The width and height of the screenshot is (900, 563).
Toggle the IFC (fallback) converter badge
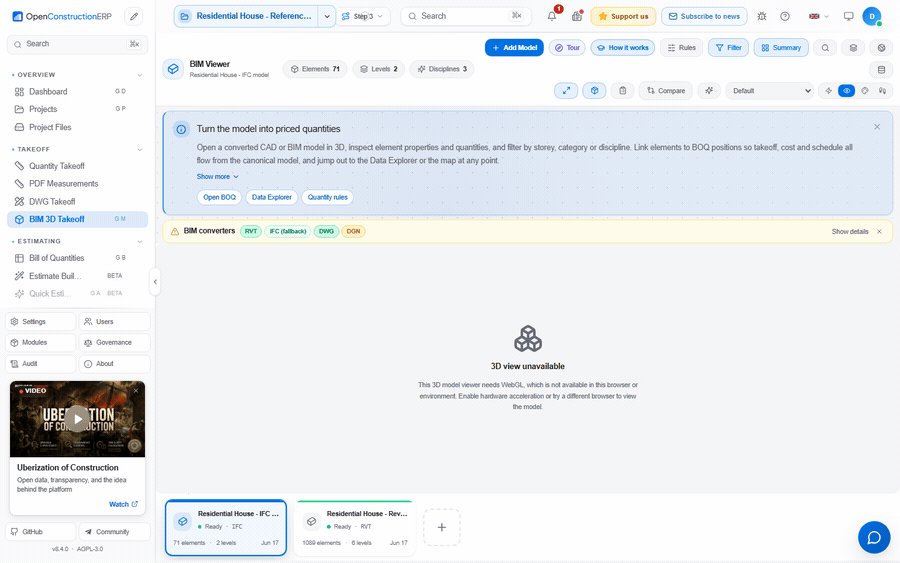(288, 231)
